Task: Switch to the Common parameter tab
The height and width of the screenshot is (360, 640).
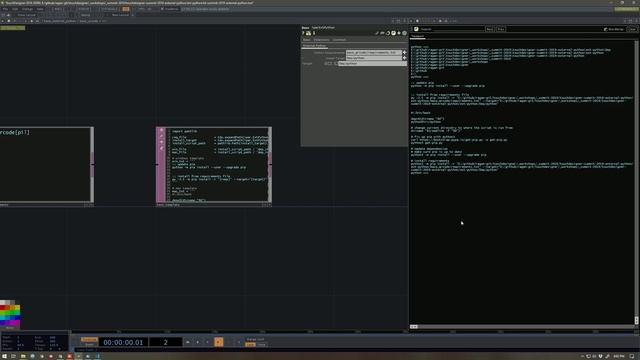Action: pyautogui.click(x=339, y=40)
